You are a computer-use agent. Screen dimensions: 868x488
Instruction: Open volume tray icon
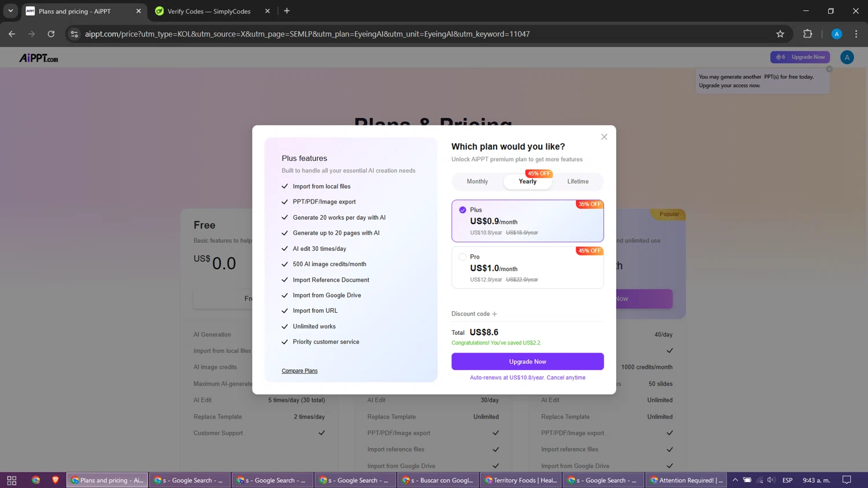coord(771,480)
